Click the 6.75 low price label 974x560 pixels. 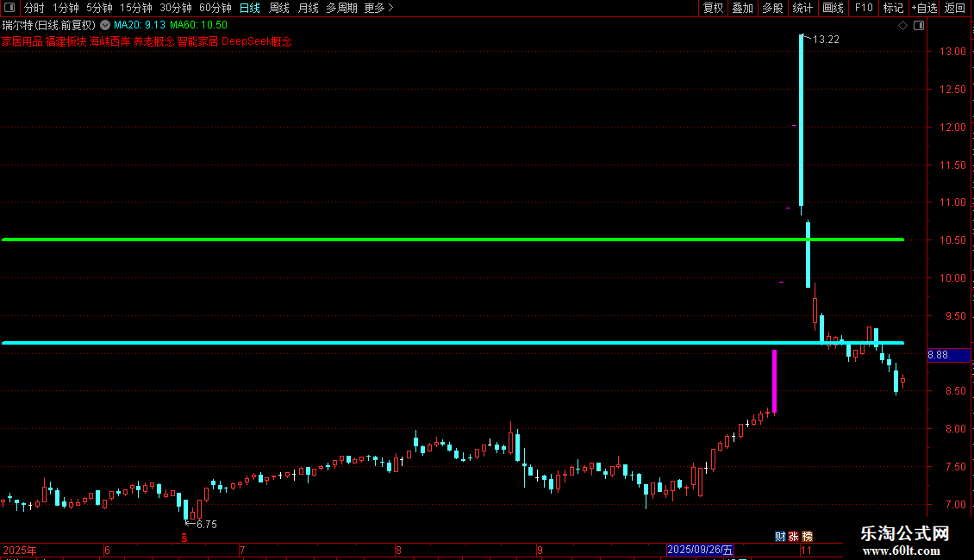tap(207, 525)
